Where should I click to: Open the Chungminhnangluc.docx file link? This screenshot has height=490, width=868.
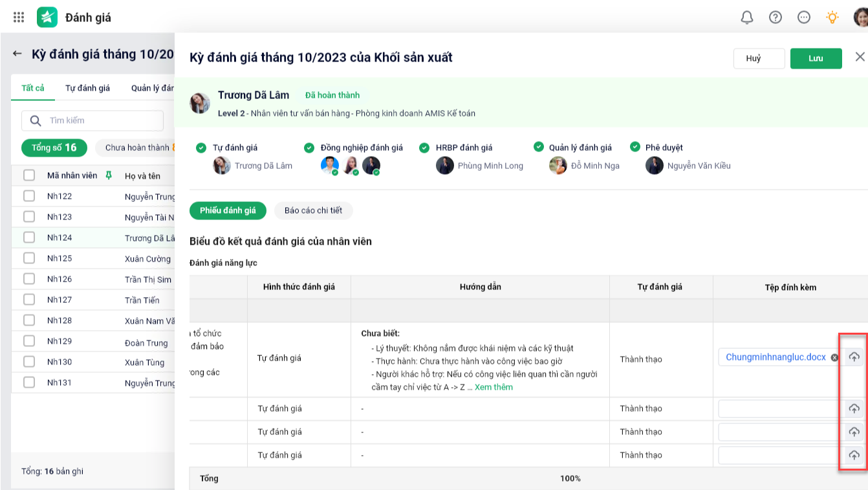[776, 357]
